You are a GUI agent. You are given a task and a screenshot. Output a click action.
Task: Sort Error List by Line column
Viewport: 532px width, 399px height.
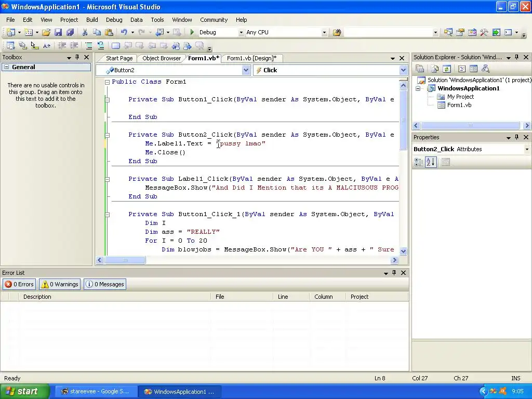pyautogui.click(x=291, y=297)
